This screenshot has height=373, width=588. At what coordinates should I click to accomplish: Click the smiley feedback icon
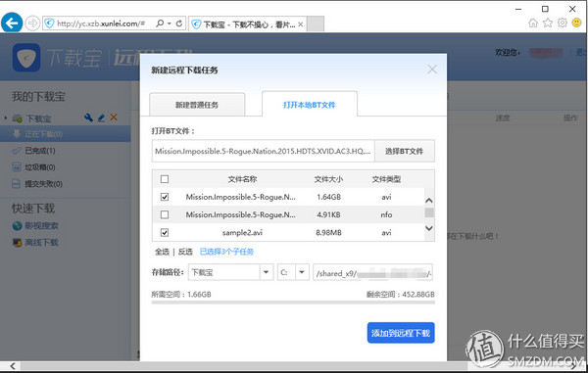pyautogui.click(x=577, y=23)
